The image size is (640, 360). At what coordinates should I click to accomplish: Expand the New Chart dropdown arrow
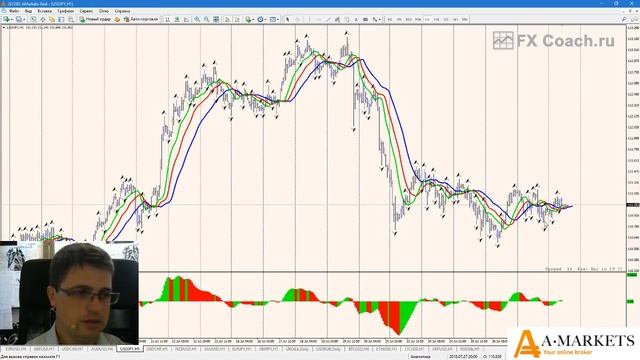[11, 19]
